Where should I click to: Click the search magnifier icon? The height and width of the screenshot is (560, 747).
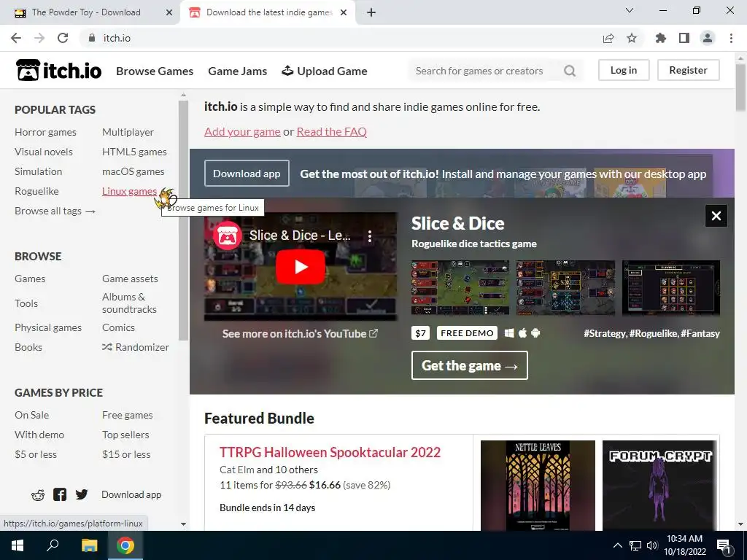[570, 71]
